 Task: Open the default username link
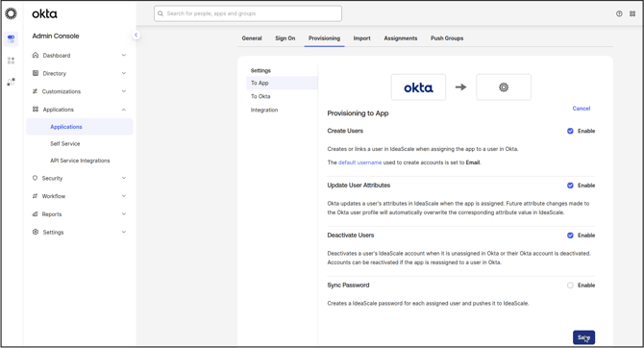click(x=359, y=162)
